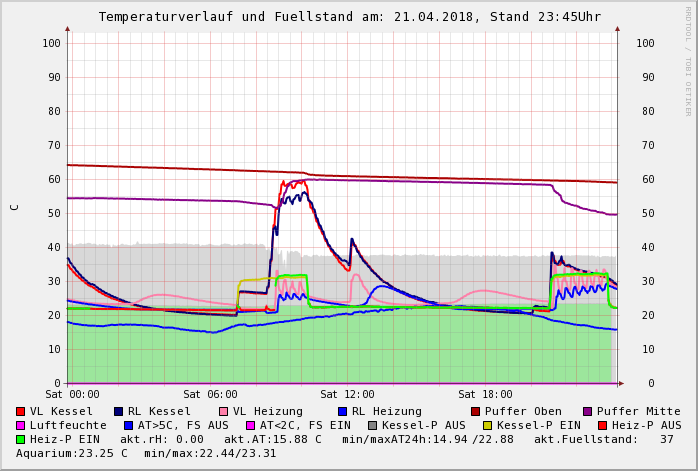Click the pink VL Heizung legend swatch
Viewport: 698px width, 471px height.
(x=223, y=411)
